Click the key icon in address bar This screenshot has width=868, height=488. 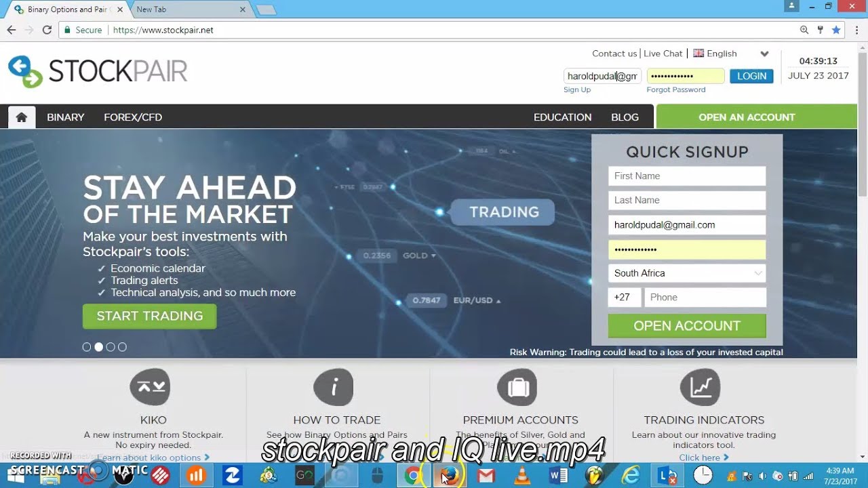820,30
